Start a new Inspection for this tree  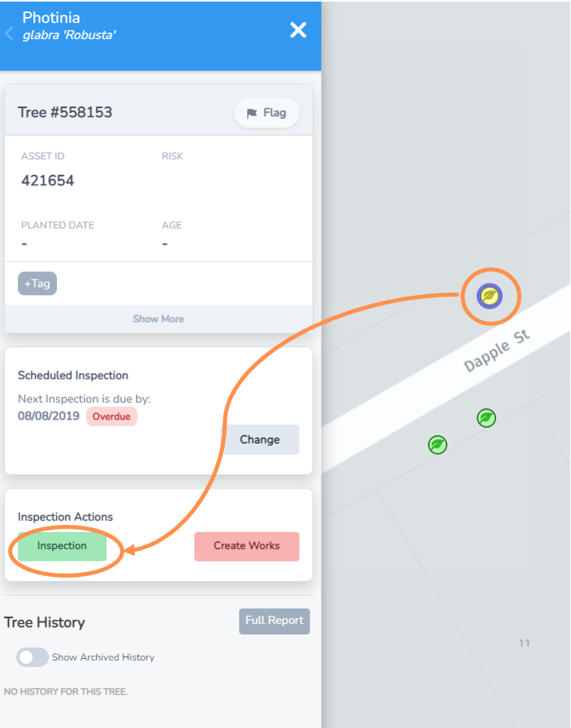pos(62,546)
